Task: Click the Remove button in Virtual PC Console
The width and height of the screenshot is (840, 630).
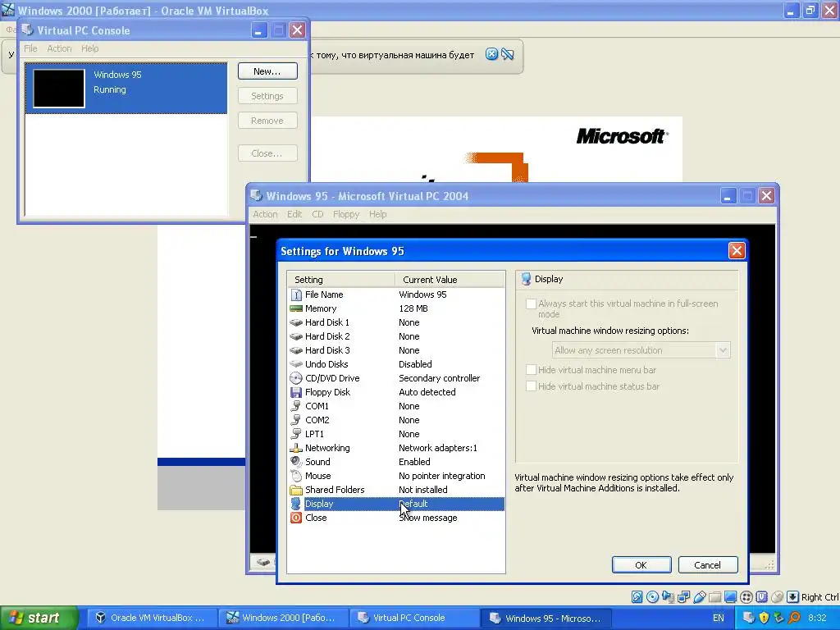Action: pos(267,121)
